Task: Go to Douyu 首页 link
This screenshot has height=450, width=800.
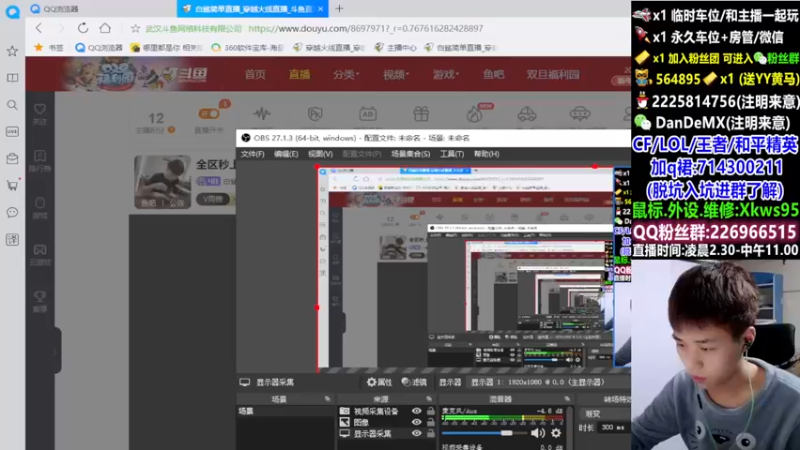Action: [x=255, y=74]
